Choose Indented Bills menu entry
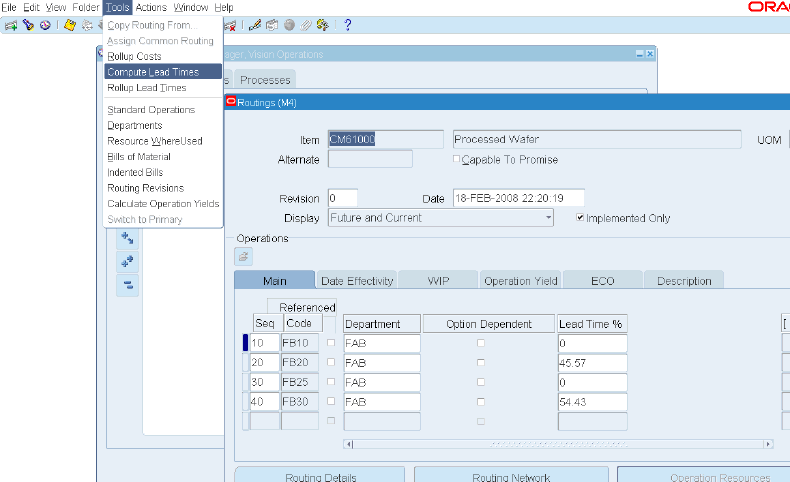The width and height of the screenshot is (790, 482). pyautogui.click(x=163, y=172)
